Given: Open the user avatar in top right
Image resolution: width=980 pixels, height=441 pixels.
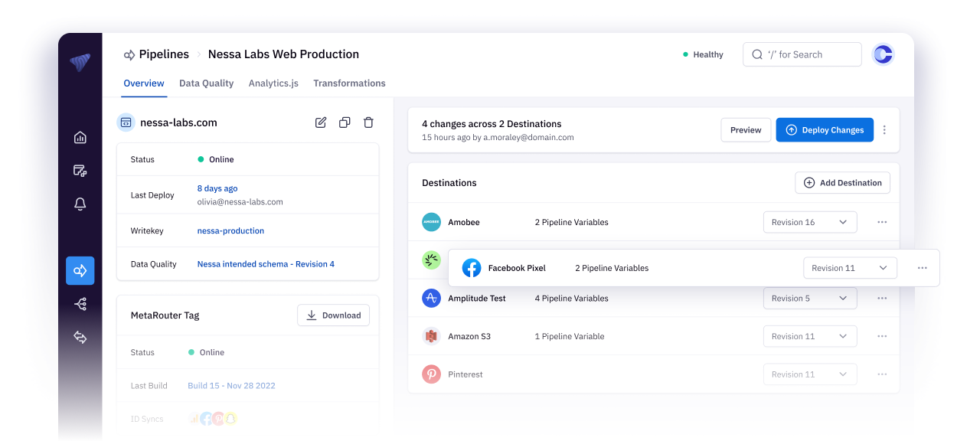Looking at the screenshot, I should coord(883,54).
